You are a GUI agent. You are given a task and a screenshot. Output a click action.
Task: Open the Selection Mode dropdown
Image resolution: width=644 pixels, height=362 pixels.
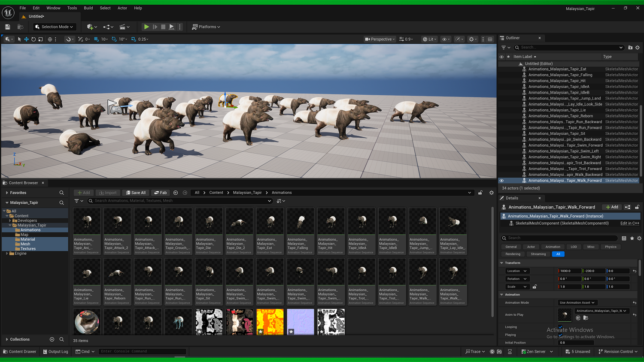(55, 27)
